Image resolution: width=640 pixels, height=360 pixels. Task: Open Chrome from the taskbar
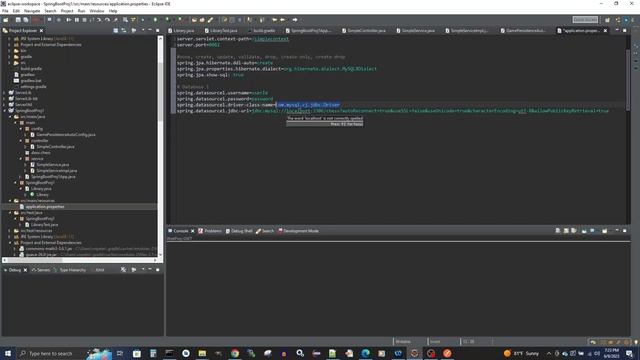click(x=235, y=353)
